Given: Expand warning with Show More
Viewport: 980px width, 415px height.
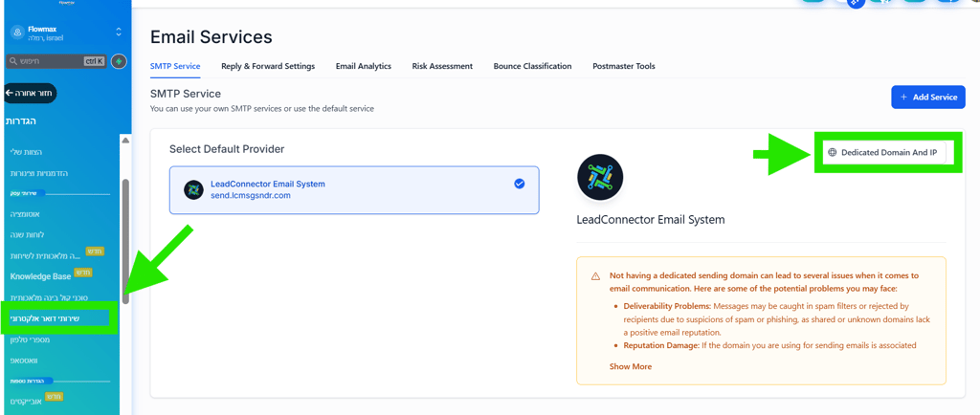Looking at the screenshot, I should pyautogui.click(x=630, y=366).
